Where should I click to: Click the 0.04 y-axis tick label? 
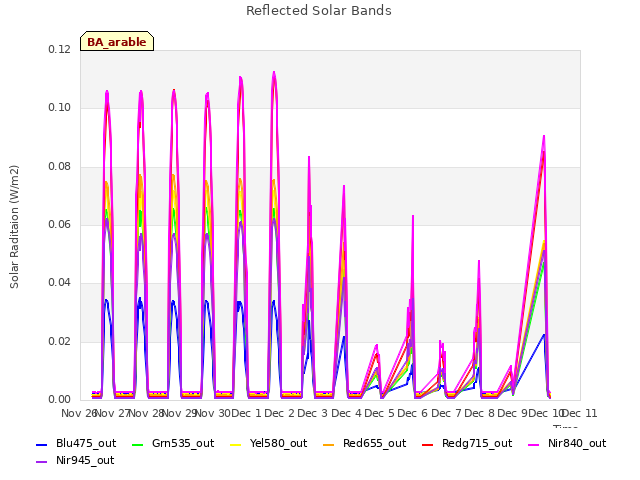(60, 282)
